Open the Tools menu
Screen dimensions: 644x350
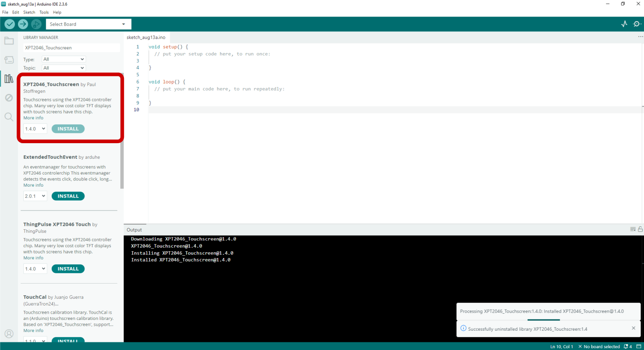(44, 12)
